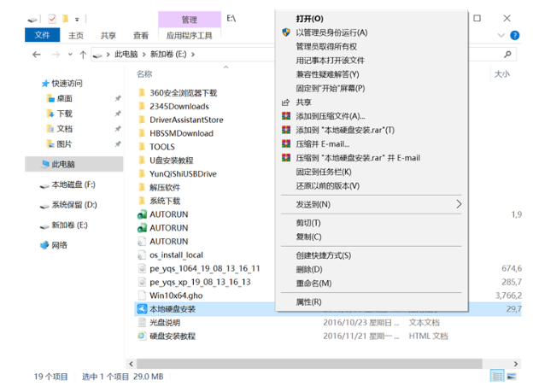
Task: Click the back navigation arrow
Action: [x=36, y=54]
